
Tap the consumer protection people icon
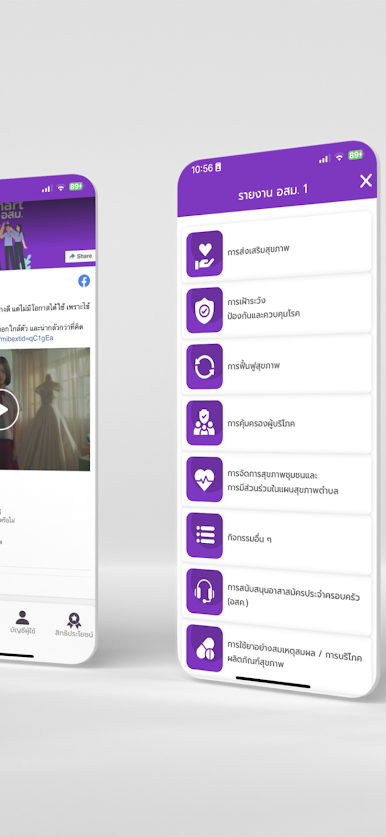tap(204, 423)
